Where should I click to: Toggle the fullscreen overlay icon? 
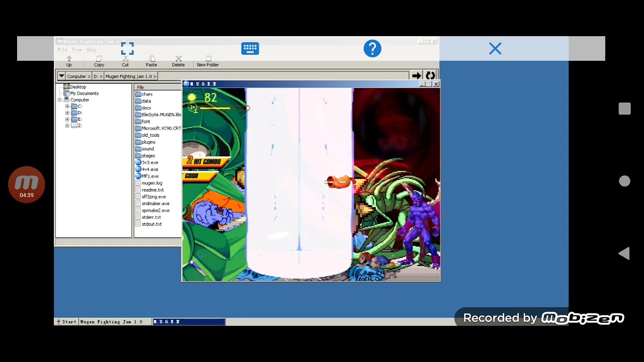[127, 48]
